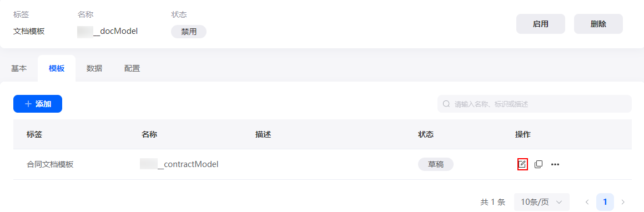Click the 启用 button
Image resolution: width=644 pixels, height=212 pixels.
541,24
